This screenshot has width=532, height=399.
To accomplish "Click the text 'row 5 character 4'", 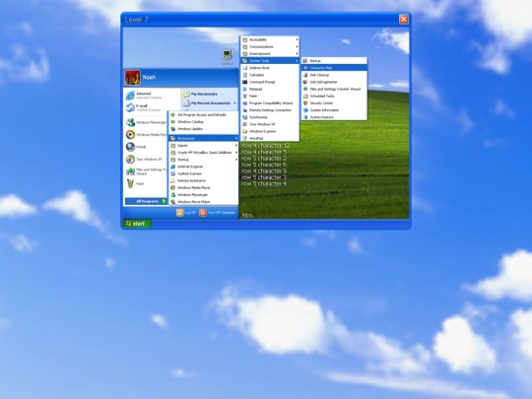I will (x=264, y=184).
